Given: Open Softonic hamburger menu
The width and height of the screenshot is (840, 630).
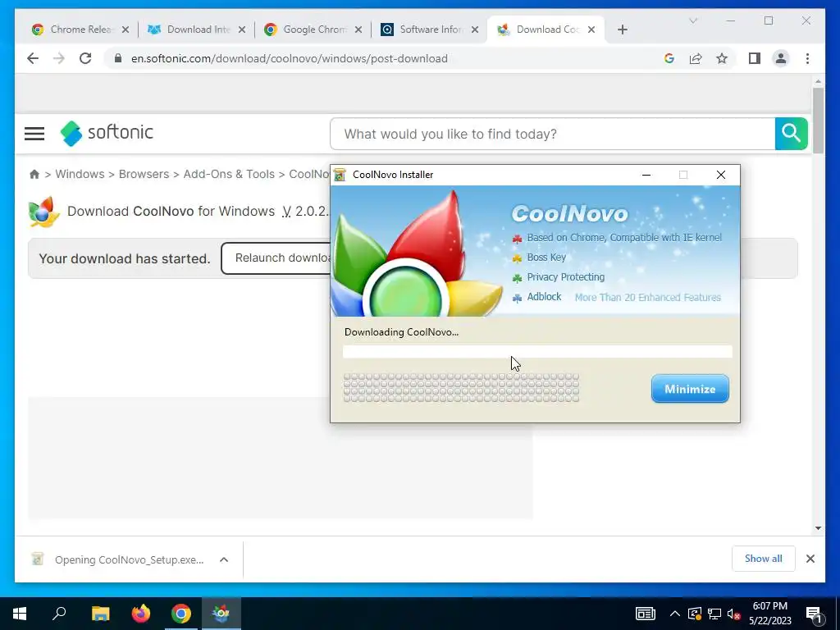Looking at the screenshot, I should point(34,134).
